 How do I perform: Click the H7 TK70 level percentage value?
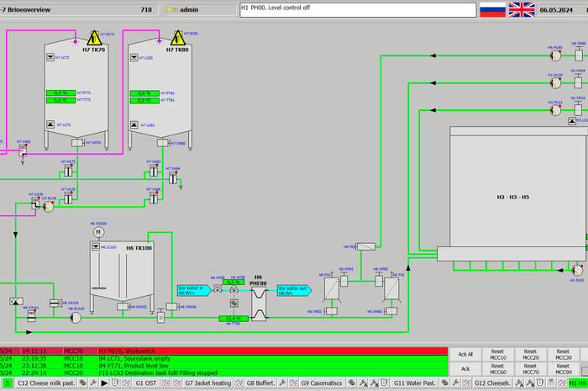pyautogui.click(x=60, y=92)
